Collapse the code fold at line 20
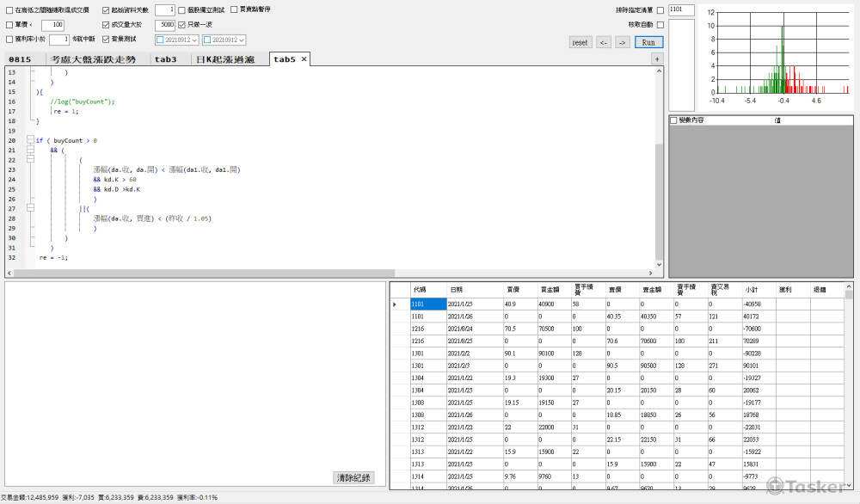The height and width of the screenshot is (504, 860). click(x=29, y=140)
